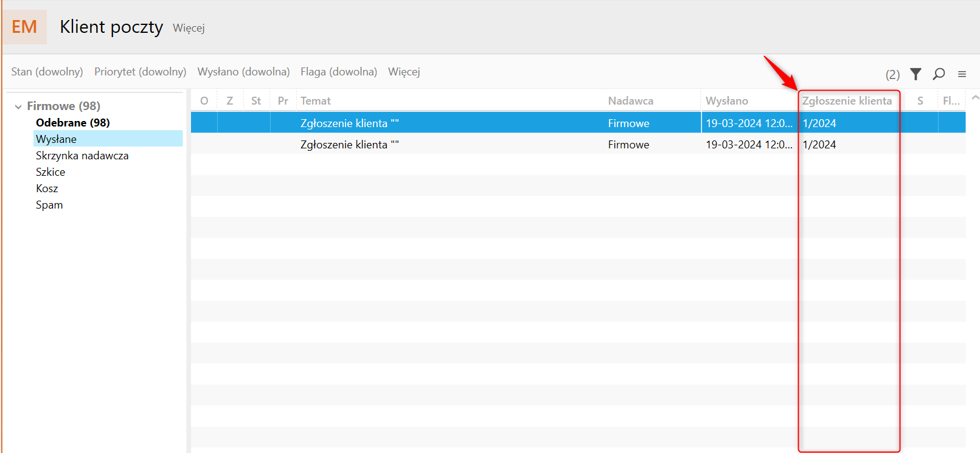Collapse the Firmowe account tree
980x453 pixels.
coord(18,106)
